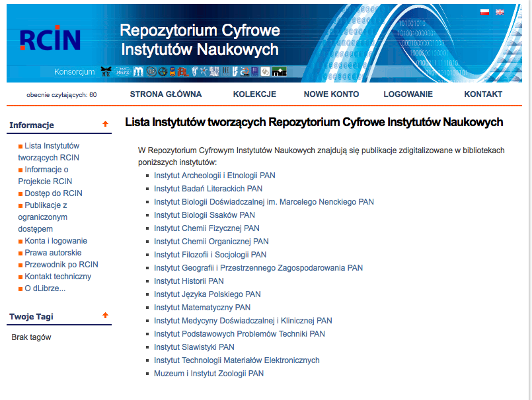This screenshot has width=532, height=400.
Task: Open Instytut Języka Polskiego PAN link
Action: [x=208, y=294]
